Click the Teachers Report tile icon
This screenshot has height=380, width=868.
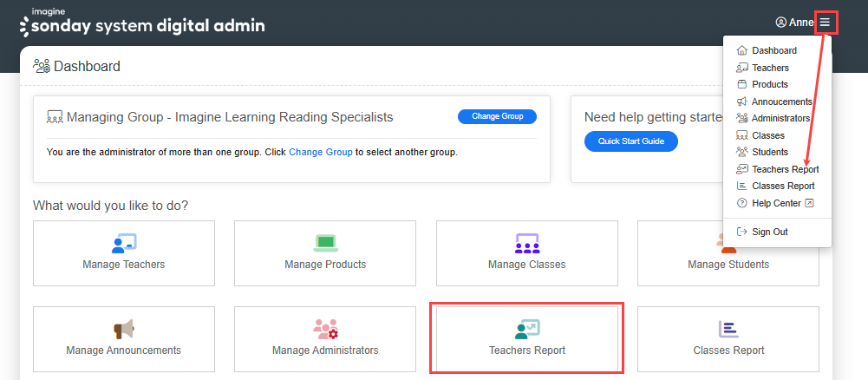pyautogui.click(x=527, y=329)
